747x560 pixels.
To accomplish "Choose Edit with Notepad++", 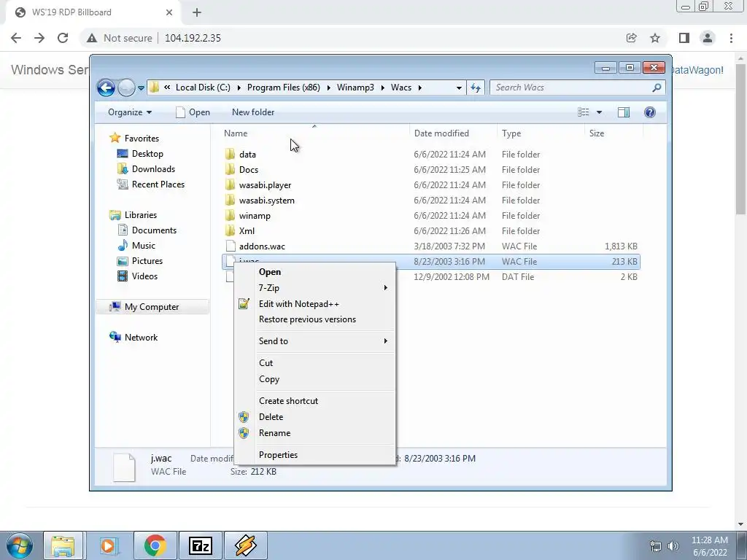I will 315,304.
